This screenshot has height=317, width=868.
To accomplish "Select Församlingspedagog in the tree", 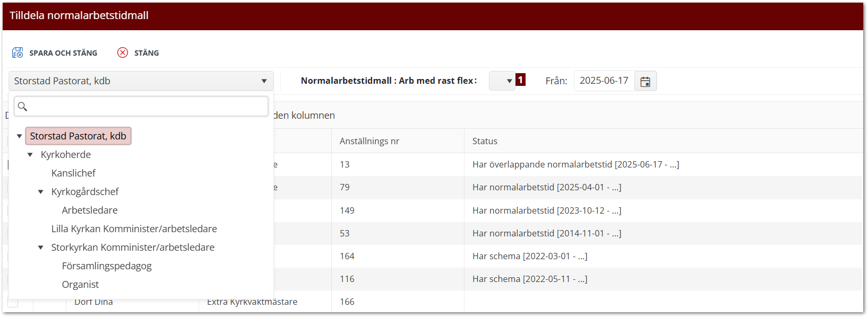I will coord(107,266).
